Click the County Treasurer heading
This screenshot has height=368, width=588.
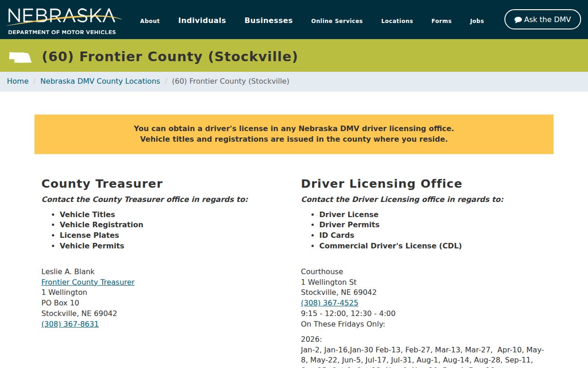[x=102, y=184]
